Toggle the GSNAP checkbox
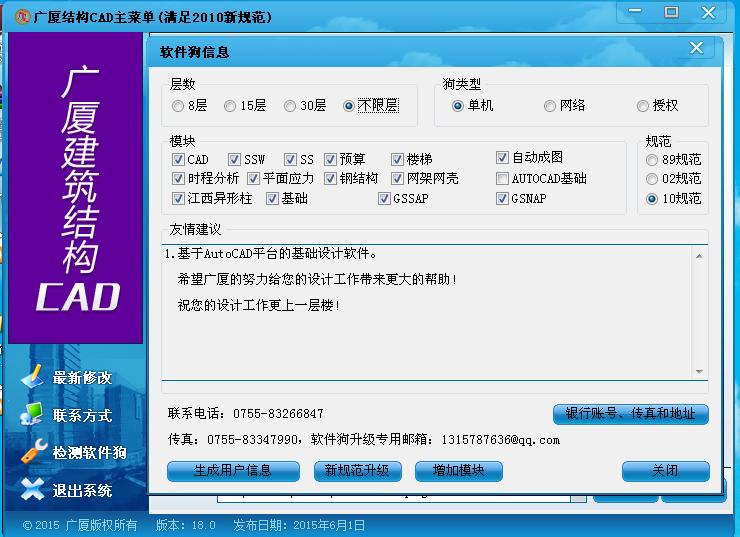The height and width of the screenshot is (537, 740). click(x=502, y=199)
